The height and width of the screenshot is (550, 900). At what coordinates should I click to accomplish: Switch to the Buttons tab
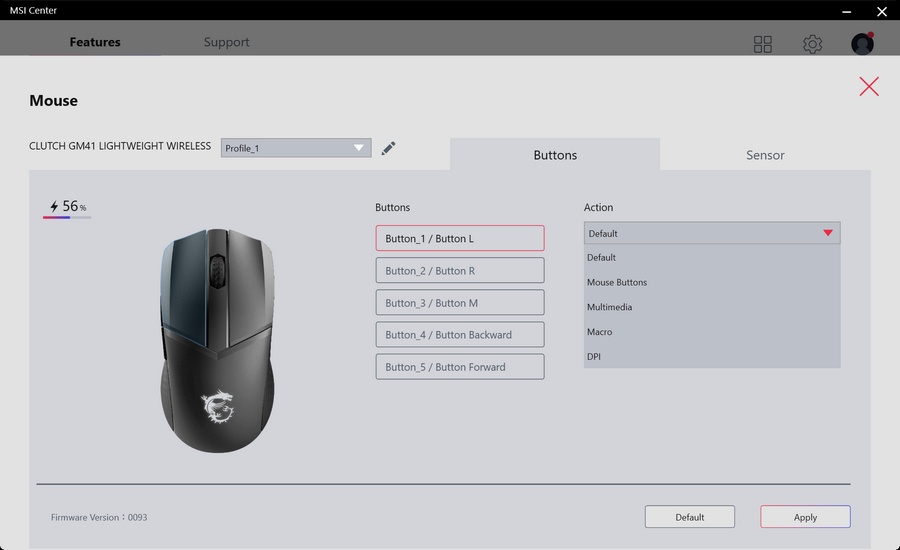pos(554,154)
